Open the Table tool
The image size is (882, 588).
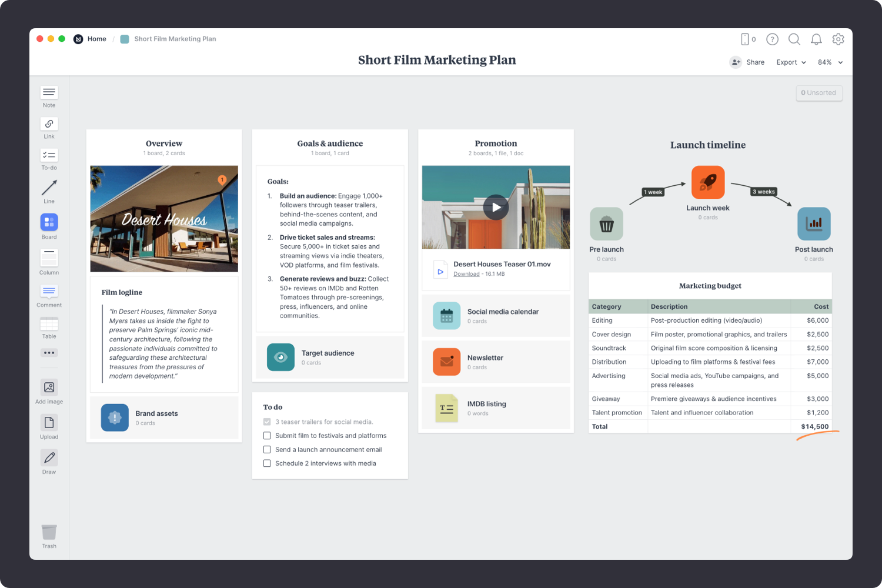(49, 324)
